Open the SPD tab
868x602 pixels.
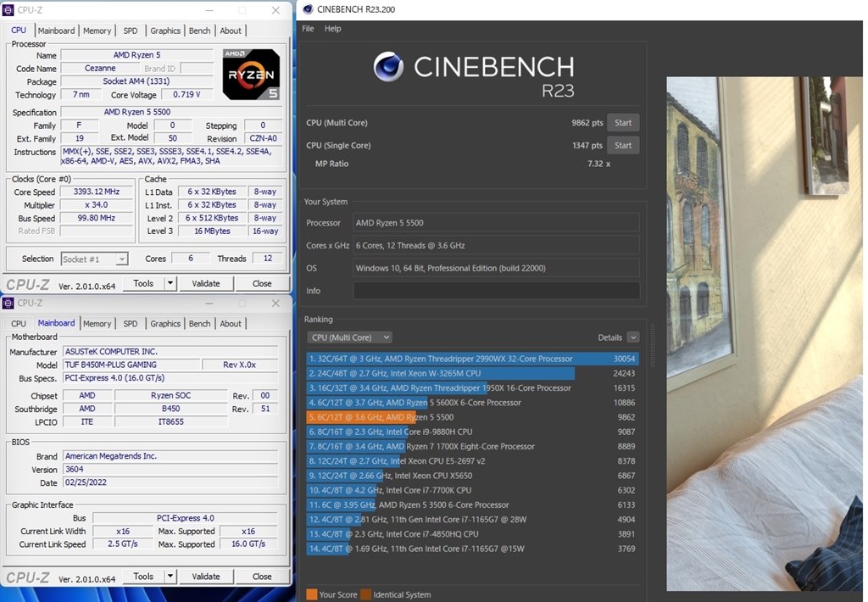pos(130,30)
